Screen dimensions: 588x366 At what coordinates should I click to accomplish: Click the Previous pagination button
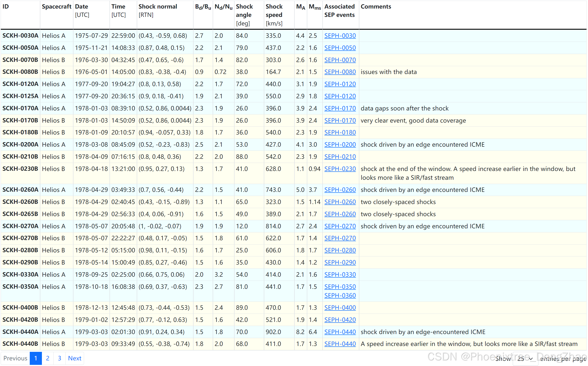tap(15, 358)
